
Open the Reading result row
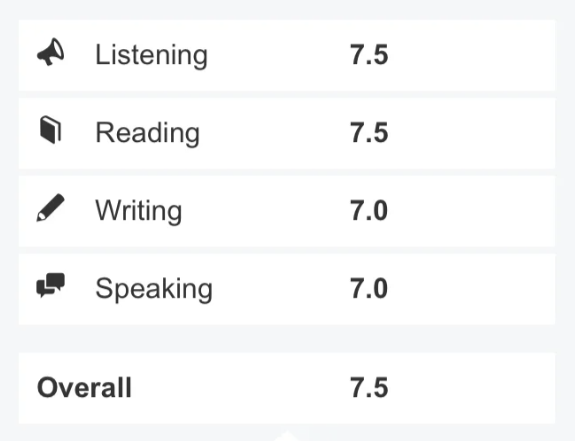pos(287,133)
